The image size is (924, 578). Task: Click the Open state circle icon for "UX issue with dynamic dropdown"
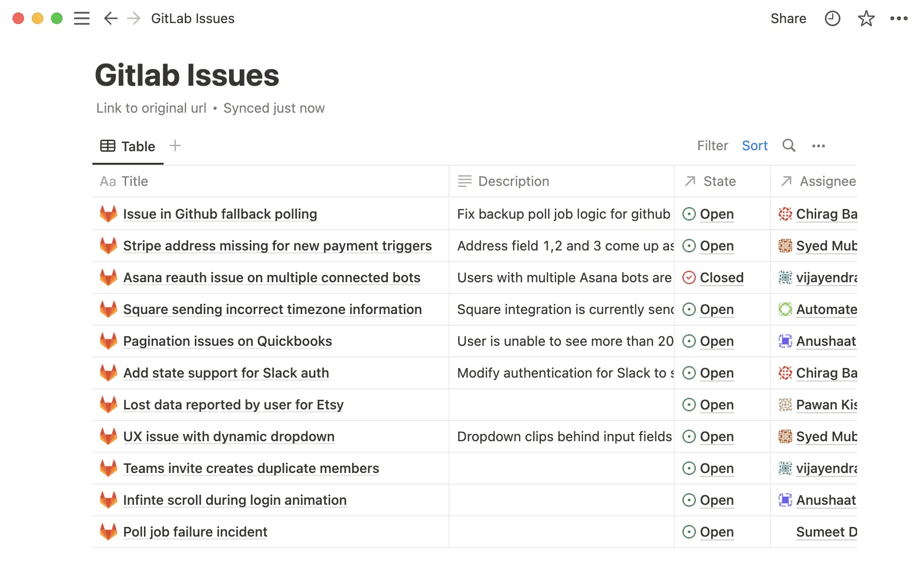point(690,436)
